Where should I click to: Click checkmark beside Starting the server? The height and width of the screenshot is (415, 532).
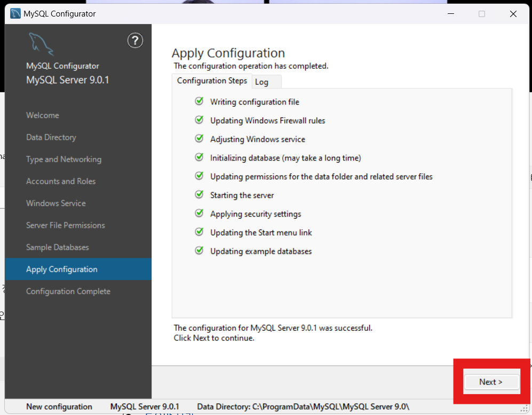coord(199,194)
